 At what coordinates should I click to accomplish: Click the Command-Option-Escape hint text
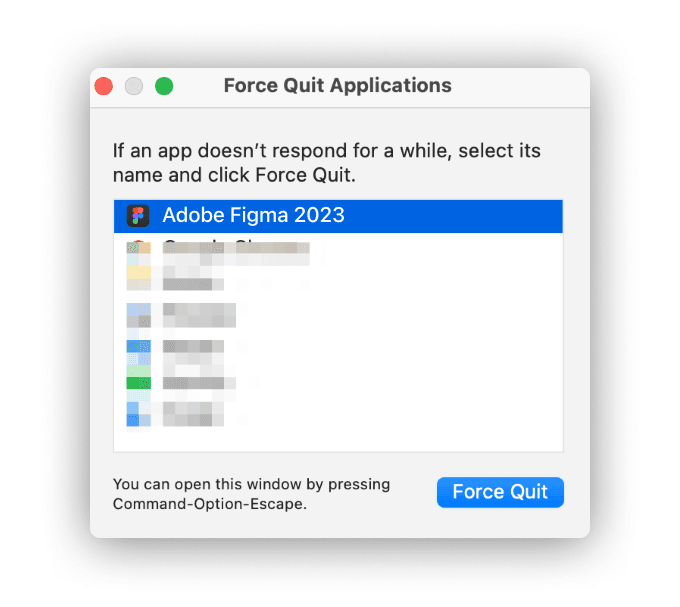point(251,494)
